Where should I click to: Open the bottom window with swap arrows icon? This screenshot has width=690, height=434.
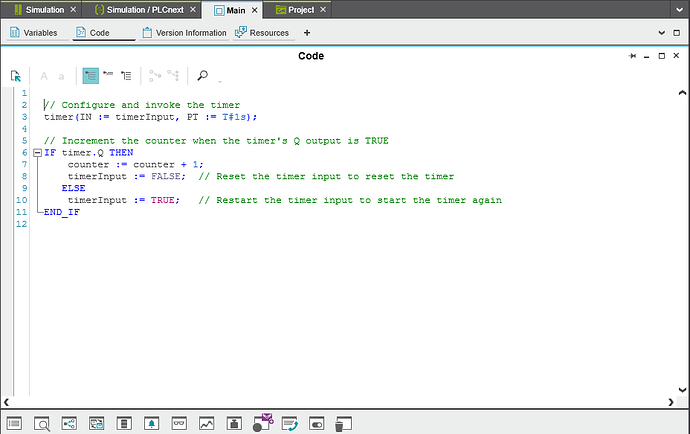pos(96,423)
